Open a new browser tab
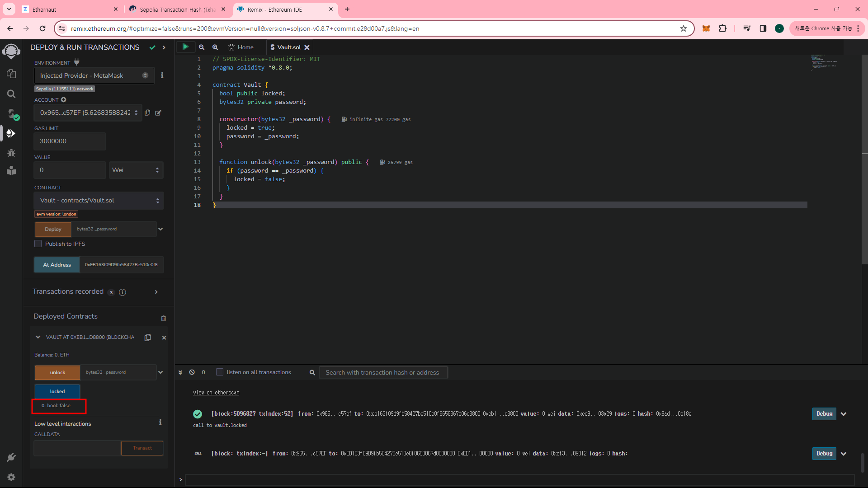The image size is (868, 488). click(347, 9)
